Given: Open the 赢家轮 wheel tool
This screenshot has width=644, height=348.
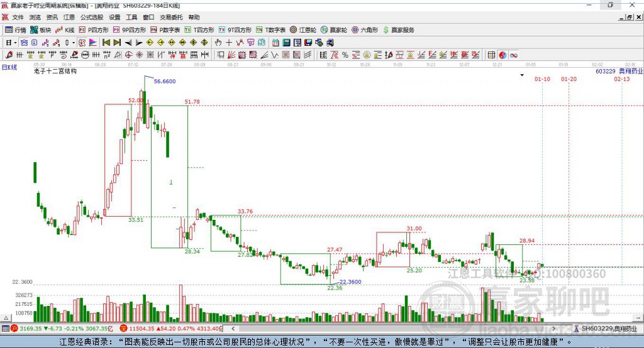Looking at the screenshot, I should tap(334, 30).
